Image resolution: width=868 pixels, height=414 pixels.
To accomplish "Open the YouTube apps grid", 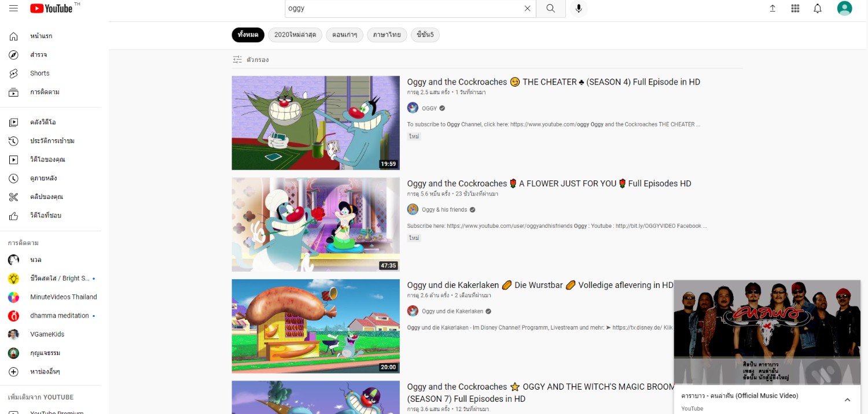I will click(795, 8).
